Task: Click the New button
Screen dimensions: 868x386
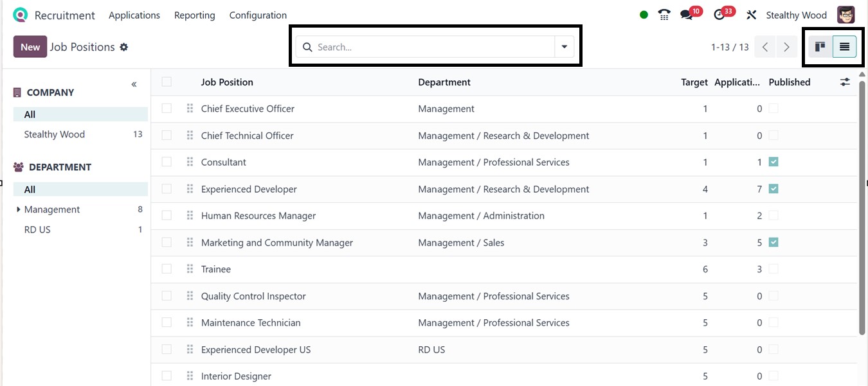Action: [x=30, y=47]
